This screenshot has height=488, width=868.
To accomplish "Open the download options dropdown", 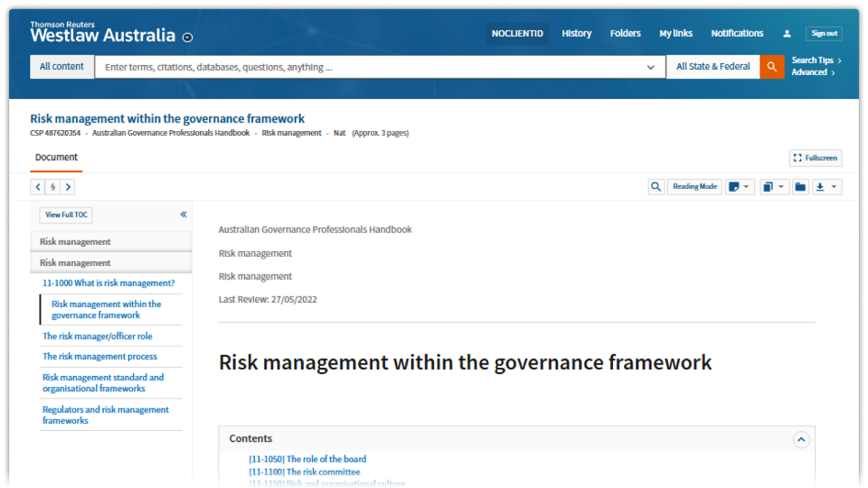I will [x=826, y=187].
